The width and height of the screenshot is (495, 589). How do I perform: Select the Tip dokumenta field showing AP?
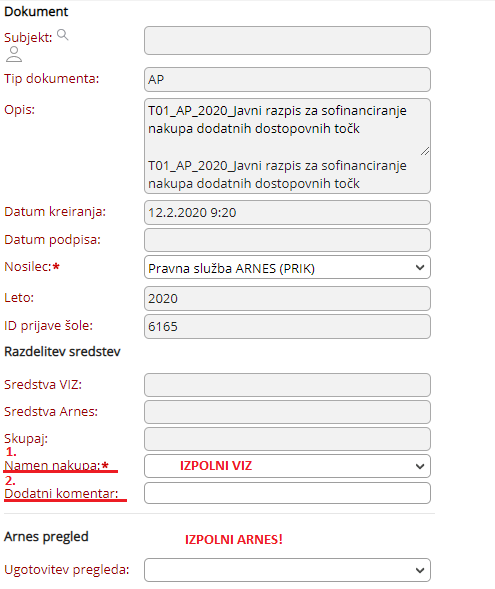[287, 80]
